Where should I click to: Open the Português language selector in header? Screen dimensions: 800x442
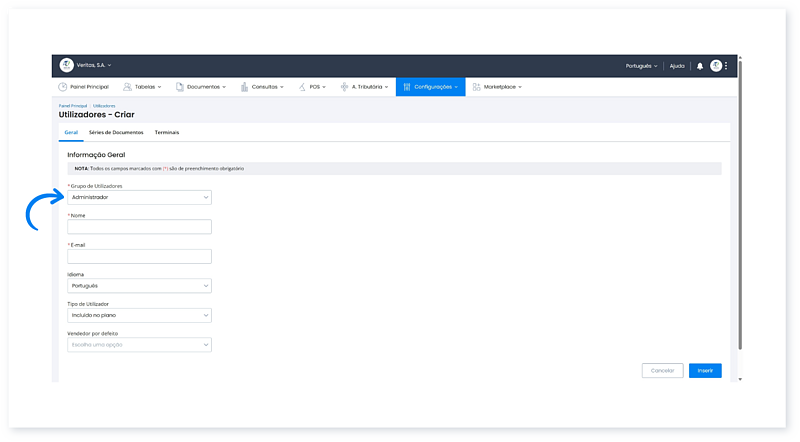click(x=641, y=66)
